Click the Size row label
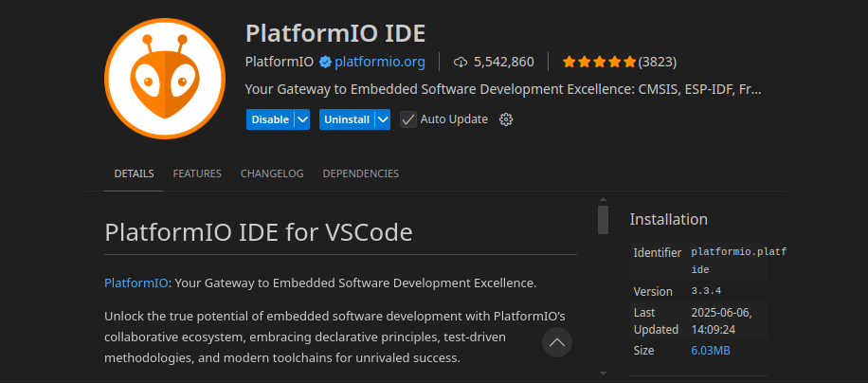The width and height of the screenshot is (868, 383). (643, 351)
